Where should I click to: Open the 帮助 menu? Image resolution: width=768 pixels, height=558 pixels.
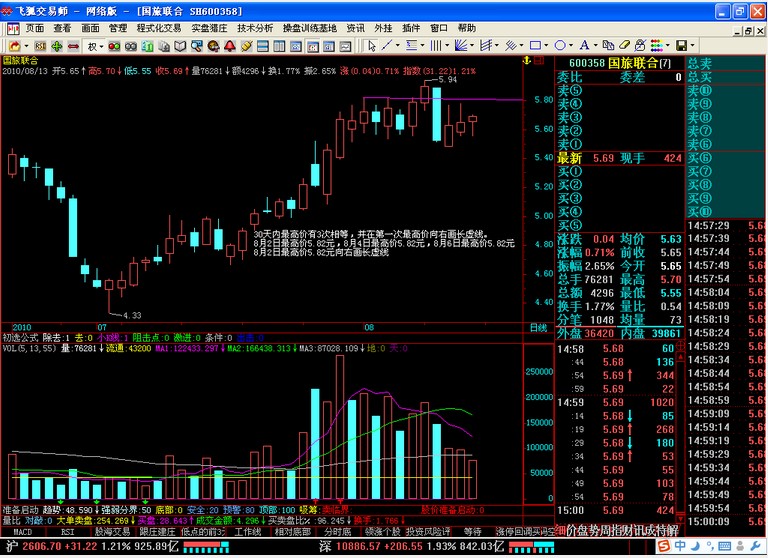point(466,29)
